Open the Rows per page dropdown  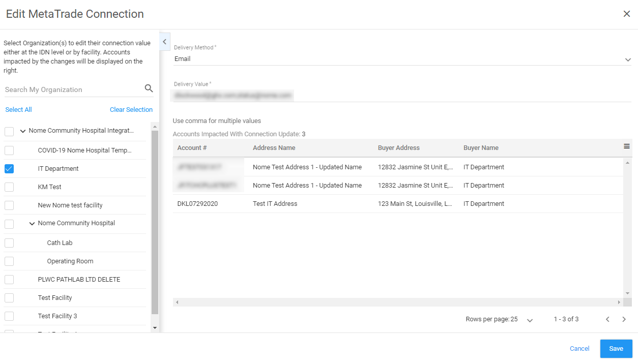(530, 320)
